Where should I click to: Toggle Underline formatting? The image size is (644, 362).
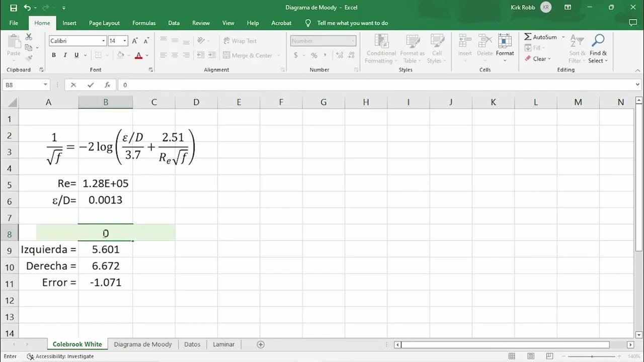click(76, 55)
